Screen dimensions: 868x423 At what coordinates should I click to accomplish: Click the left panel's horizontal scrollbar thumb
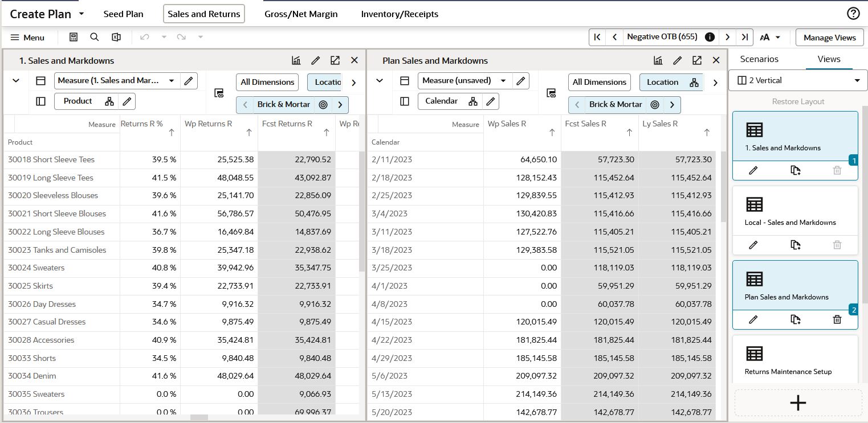click(x=199, y=418)
